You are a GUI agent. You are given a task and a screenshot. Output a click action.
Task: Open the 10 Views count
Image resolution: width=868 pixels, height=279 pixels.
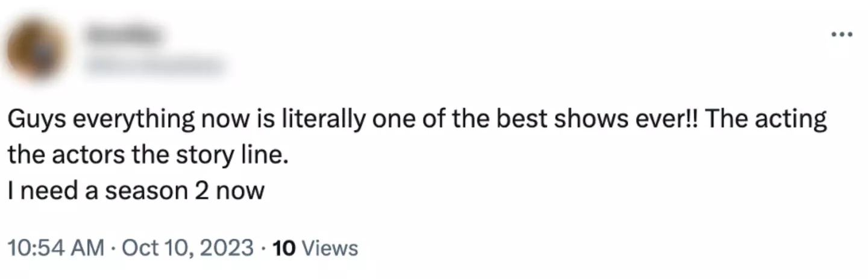[315, 248]
